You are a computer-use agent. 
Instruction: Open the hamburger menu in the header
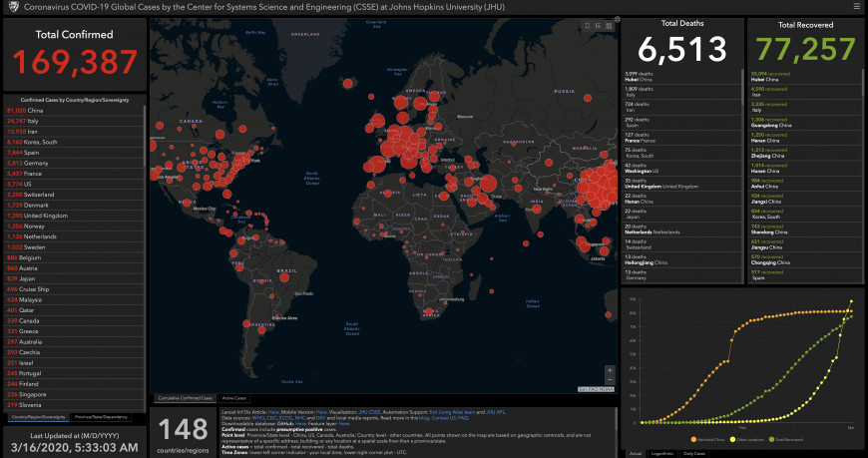[856, 7]
